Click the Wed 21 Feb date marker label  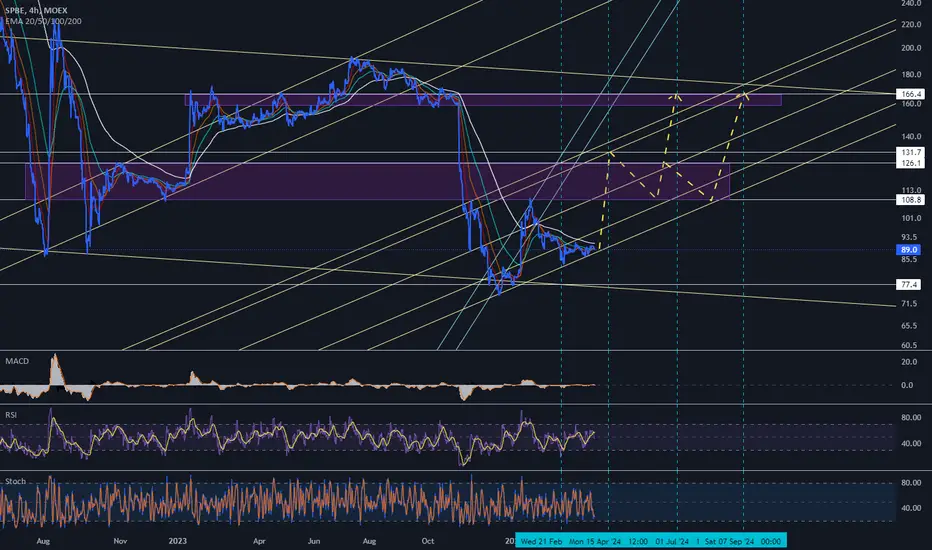(541, 541)
